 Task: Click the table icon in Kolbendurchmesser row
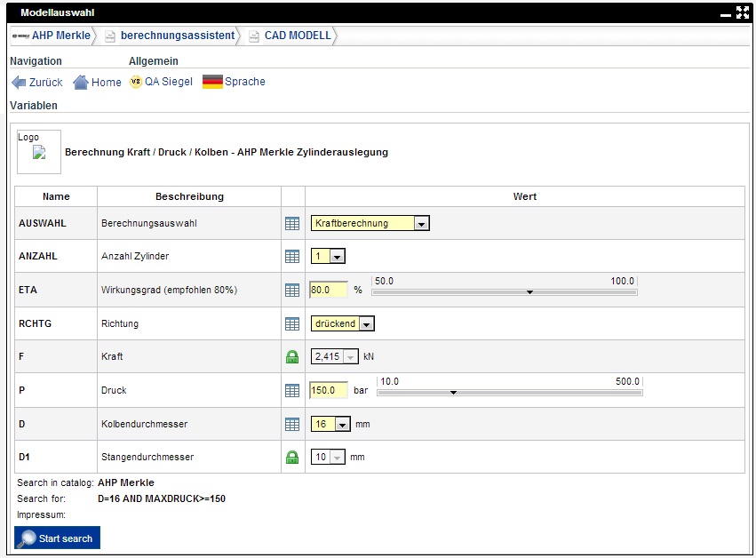pyautogui.click(x=292, y=424)
